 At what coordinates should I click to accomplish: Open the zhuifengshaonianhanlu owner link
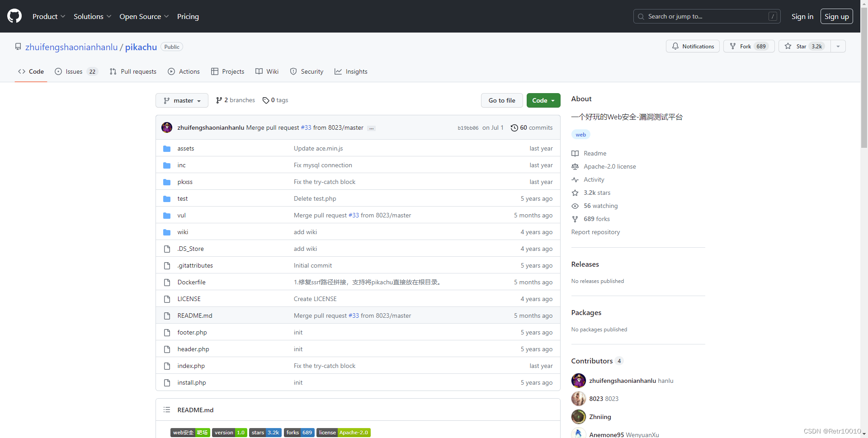pyautogui.click(x=71, y=47)
